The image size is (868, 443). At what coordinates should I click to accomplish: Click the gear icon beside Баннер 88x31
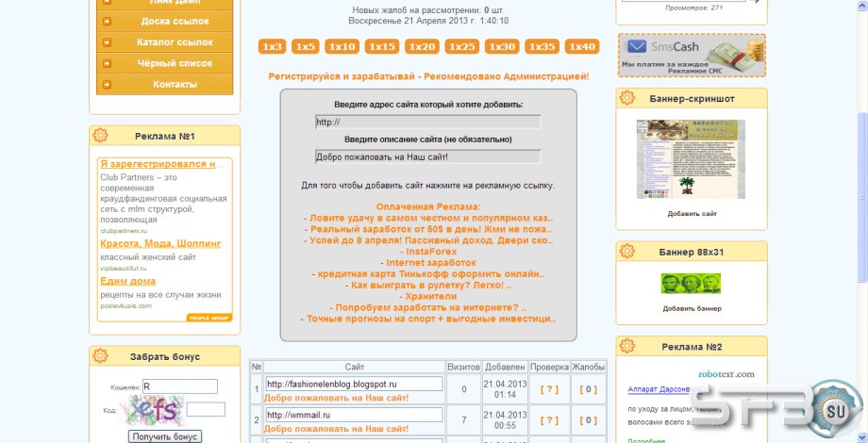click(627, 252)
